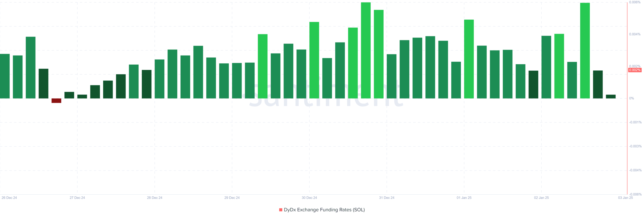Click the -0.006% y-axis label at bottom
Image resolution: width=644 pixels, height=218 pixels.
point(635,194)
